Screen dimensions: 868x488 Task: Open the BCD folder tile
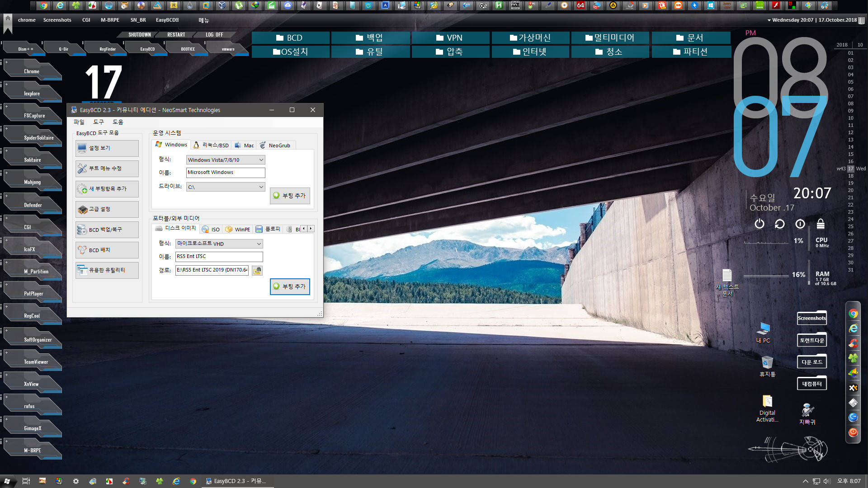[x=290, y=38]
